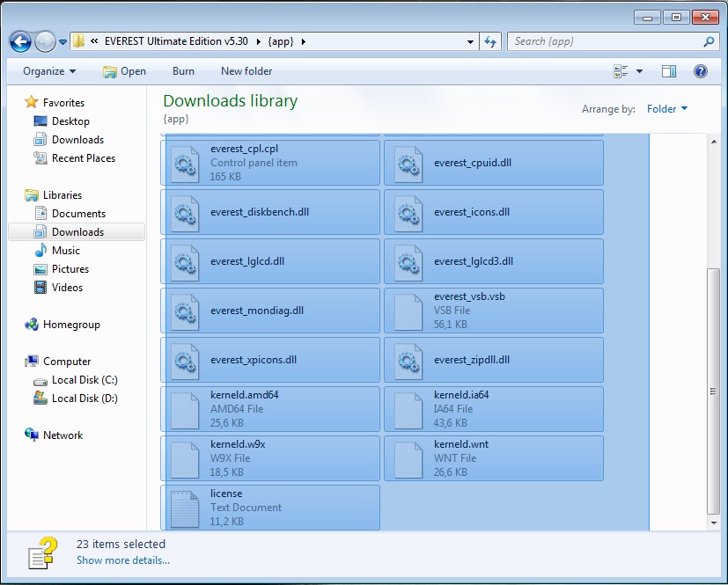Click the scrollbar up arrow
This screenshot has width=728, height=585.
click(x=714, y=142)
